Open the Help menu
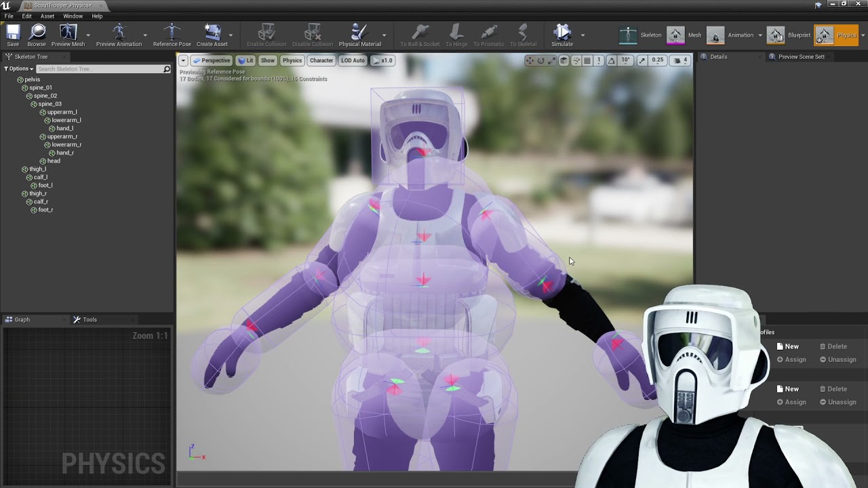The image size is (868, 488). click(x=97, y=16)
